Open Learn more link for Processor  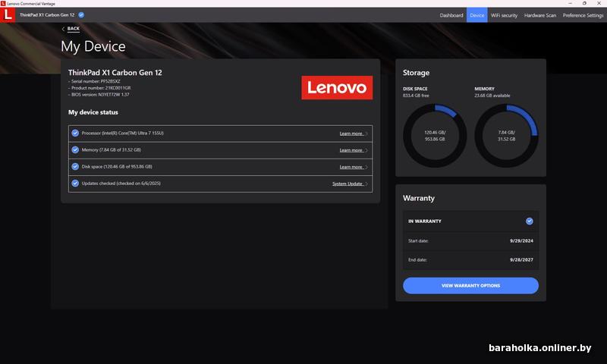coord(351,133)
